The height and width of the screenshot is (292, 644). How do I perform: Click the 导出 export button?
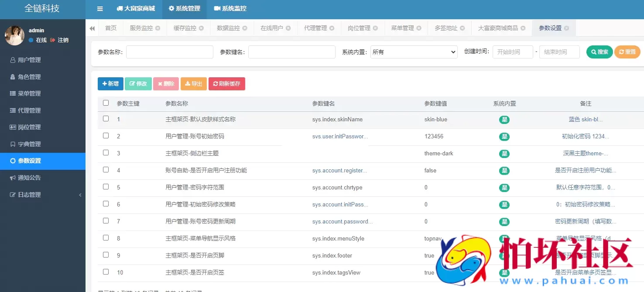pyautogui.click(x=193, y=83)
